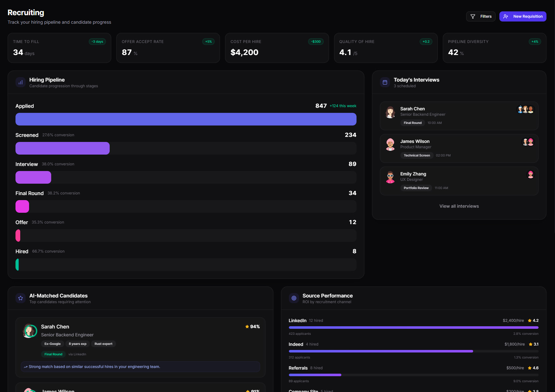
Task: Click the Technical Screen badge on James Wilson's interview
Action: (x=417, y=155)
